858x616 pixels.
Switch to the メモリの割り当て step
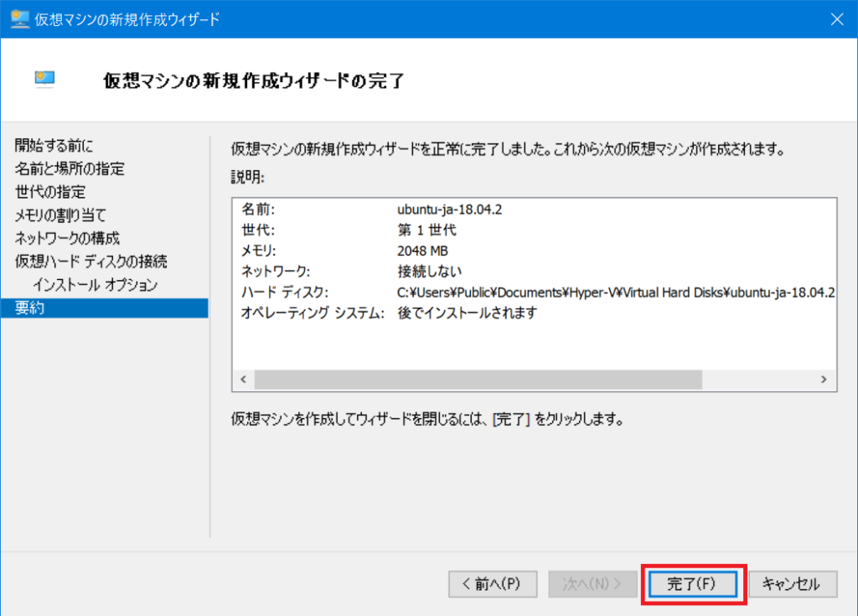pyautogui.click(x=60, y=215)
